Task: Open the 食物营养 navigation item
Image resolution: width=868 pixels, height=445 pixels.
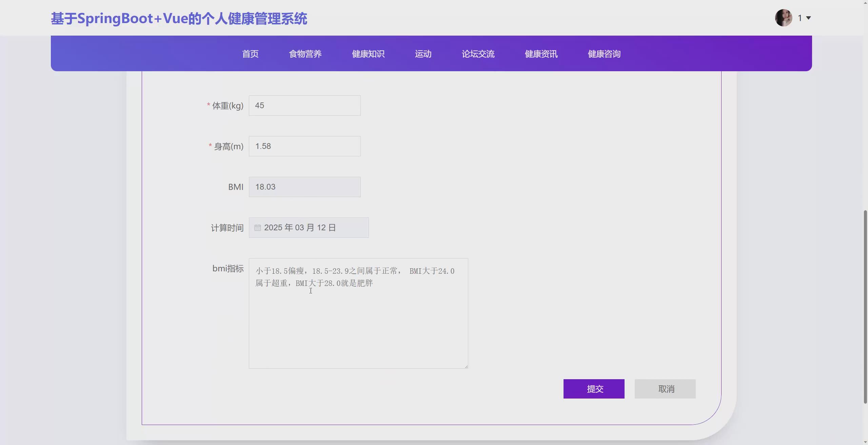Action: [305, 54]
